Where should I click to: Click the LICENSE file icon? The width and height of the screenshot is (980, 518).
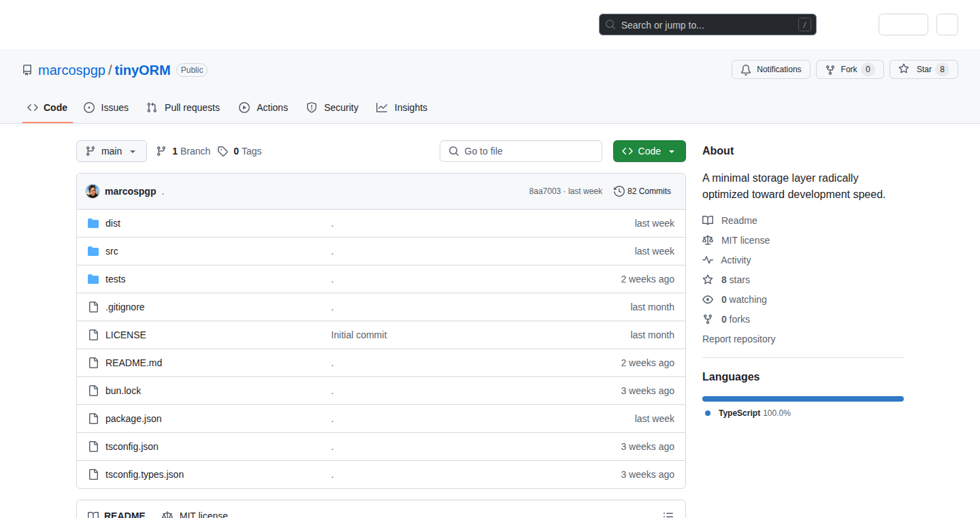click(93, 335)
